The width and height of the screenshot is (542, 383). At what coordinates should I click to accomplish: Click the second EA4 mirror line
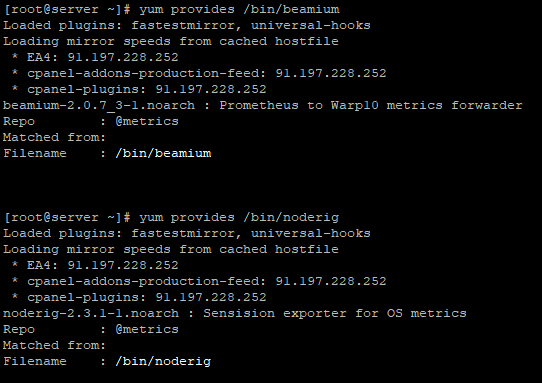click(x=95, y=265)
